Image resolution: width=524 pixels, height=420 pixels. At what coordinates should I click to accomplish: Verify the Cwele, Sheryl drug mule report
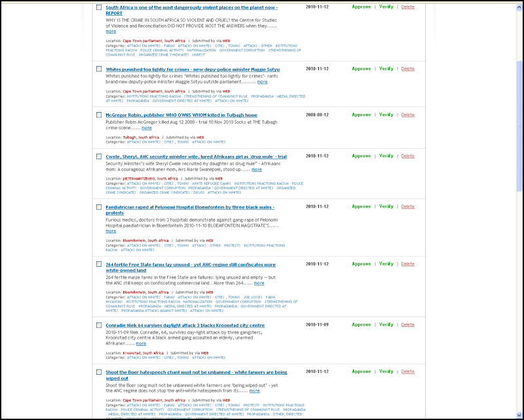pyautogui.click(x=386, y=156)
